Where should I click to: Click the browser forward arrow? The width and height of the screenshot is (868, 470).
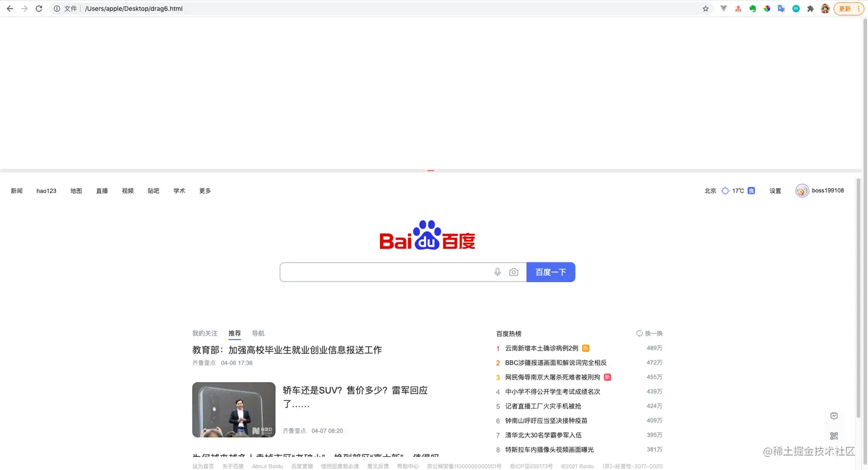(24, 9)
